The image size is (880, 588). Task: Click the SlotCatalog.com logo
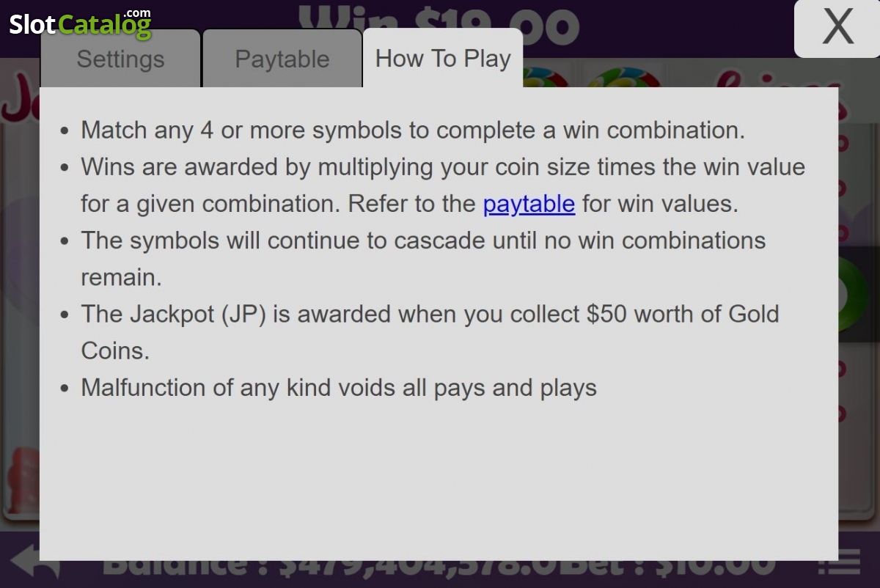(80, 23)
